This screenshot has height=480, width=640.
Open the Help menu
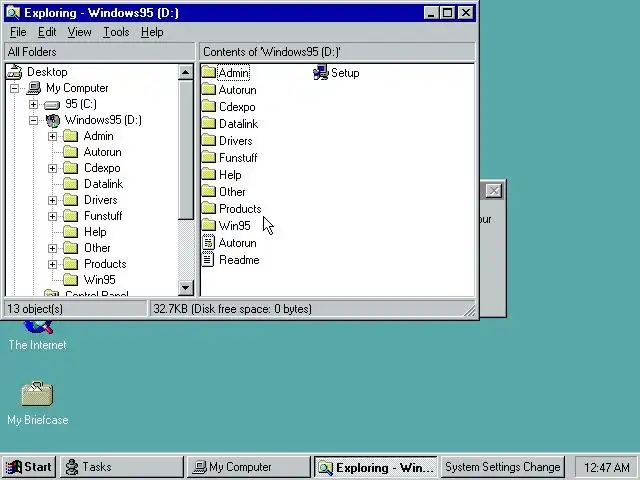pyautogui.click(x=152, y=32)
